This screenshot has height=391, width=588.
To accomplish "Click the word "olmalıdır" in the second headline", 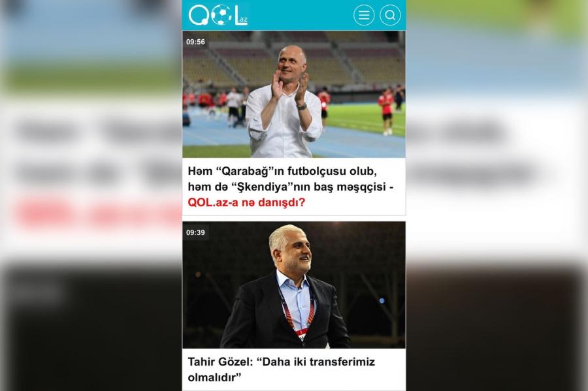I will coord(214,377).
